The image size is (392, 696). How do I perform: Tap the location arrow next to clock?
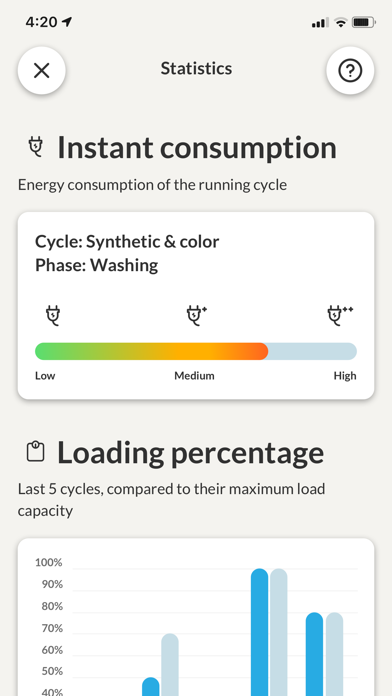[x=67, y=22]
